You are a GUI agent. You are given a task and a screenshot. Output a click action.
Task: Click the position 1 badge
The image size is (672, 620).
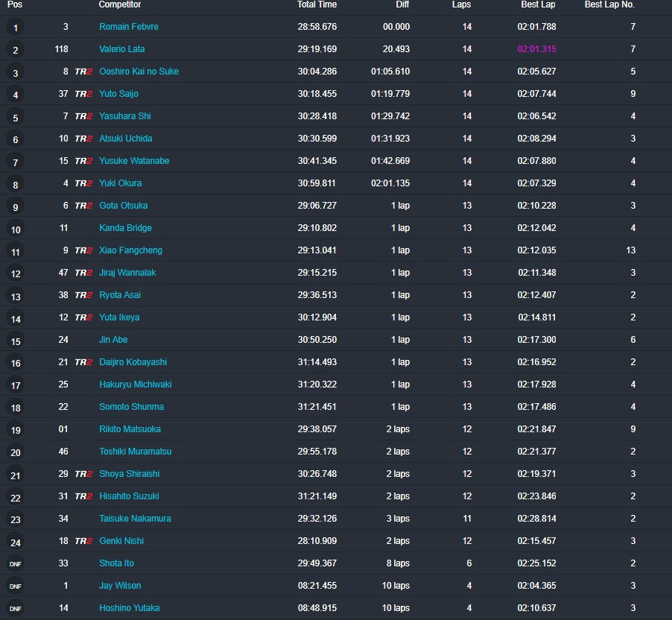click(15, 28)
